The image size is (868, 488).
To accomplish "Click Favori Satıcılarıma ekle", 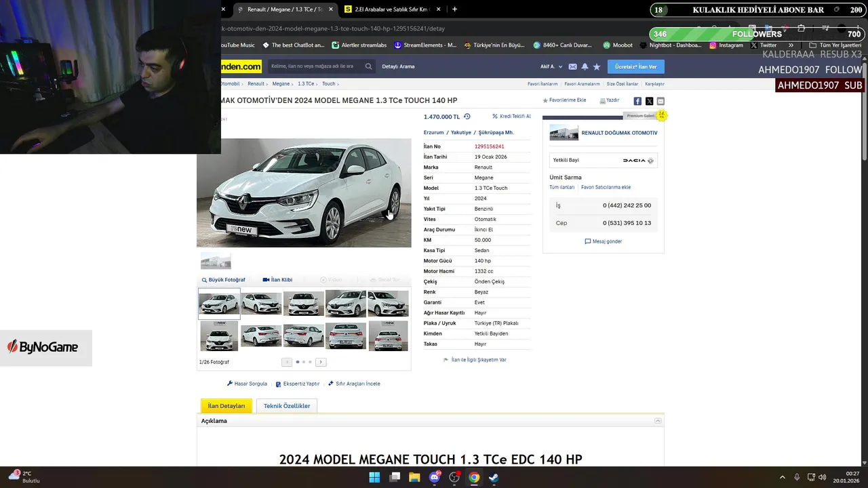I will tap(606, 187).
